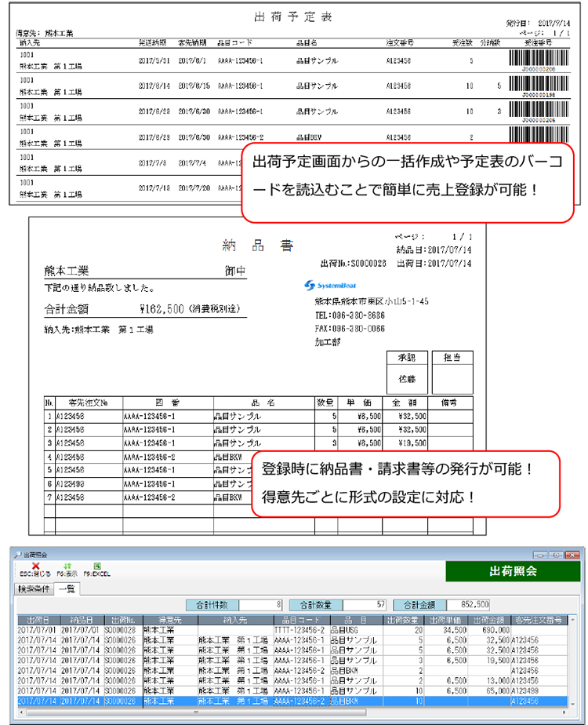Click the grid's vertical scrollbar down arrow

coord(573,703)
